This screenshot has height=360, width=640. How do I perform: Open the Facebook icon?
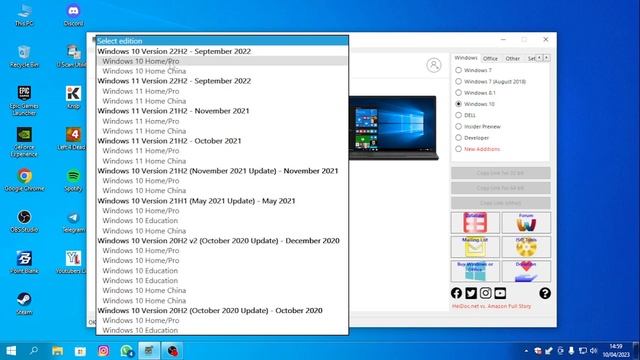click(x=456, y=293)
